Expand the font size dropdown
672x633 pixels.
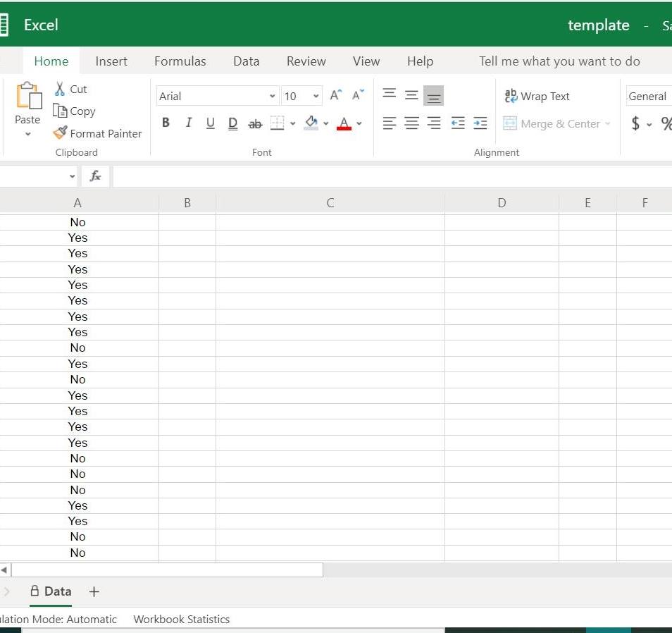(x=316, y=97)
